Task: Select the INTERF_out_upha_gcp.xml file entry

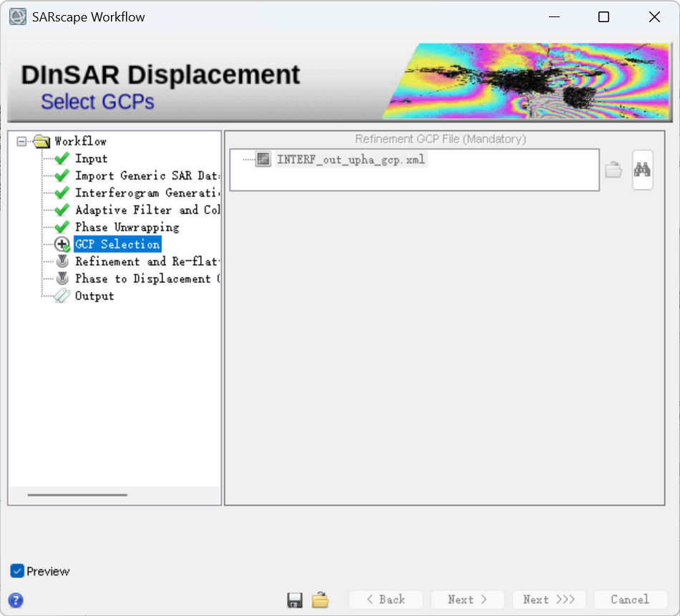Action: point(351,160)
